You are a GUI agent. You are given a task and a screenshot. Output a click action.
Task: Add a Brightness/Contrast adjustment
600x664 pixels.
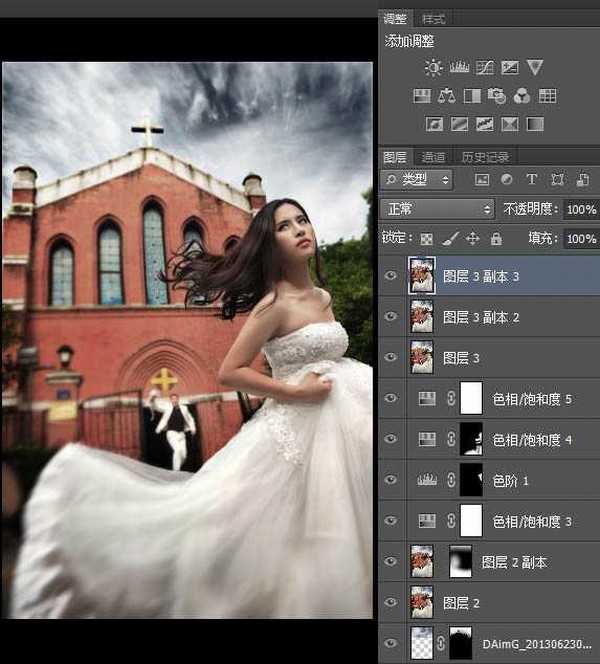(x=433, y=68)
